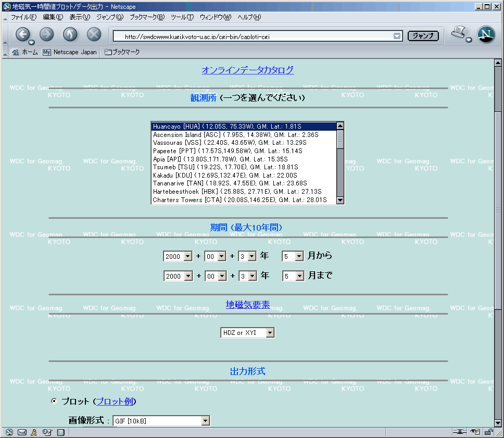The image size is (504, 438).
Task: Click the cookie/privacy eye status icon
Action: tap(475, 432)
